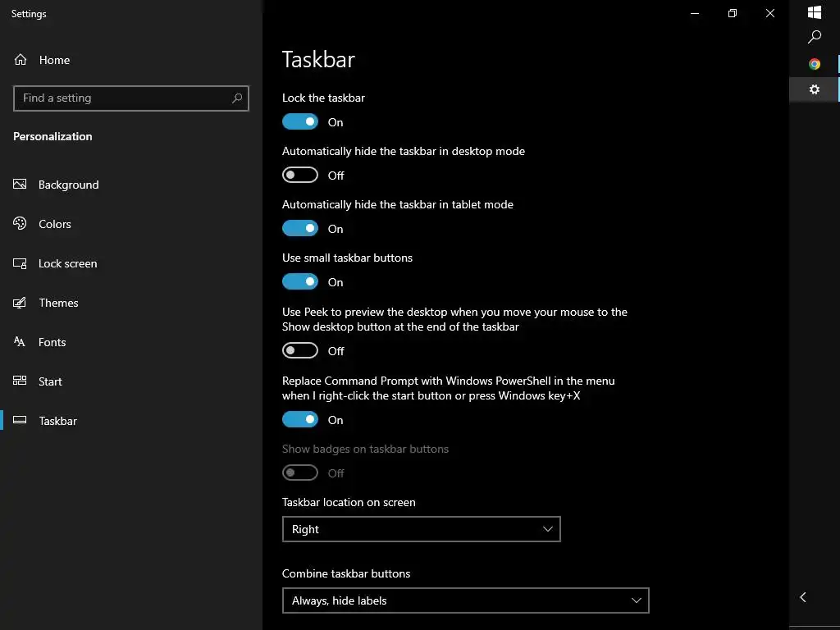840x630 pixels.
Task: Click the Start tiles icon in sidebar
Action: 21,381
